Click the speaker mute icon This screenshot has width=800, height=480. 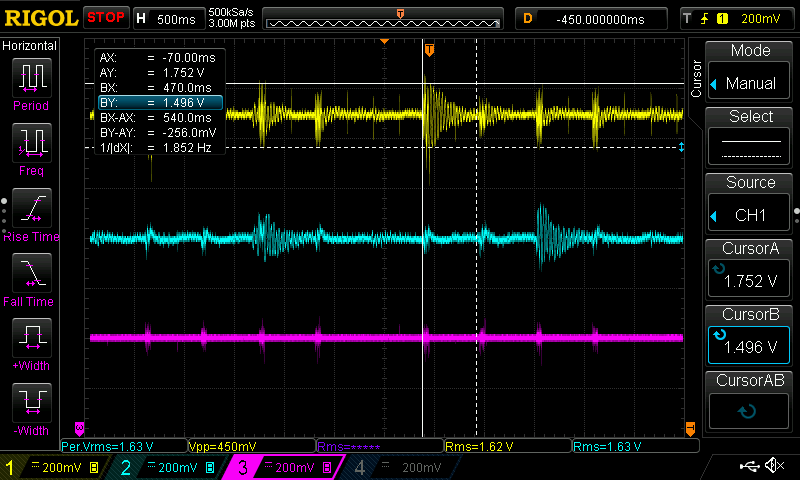click(774, 466)
